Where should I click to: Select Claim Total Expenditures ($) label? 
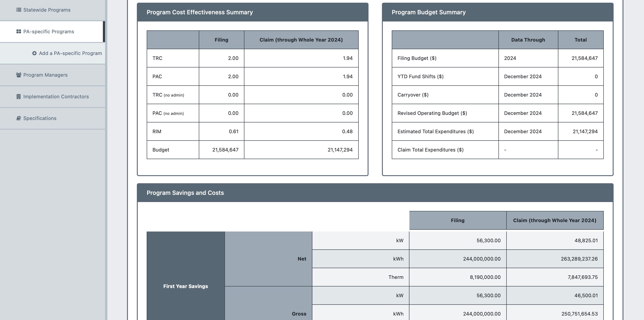[430, 150]
